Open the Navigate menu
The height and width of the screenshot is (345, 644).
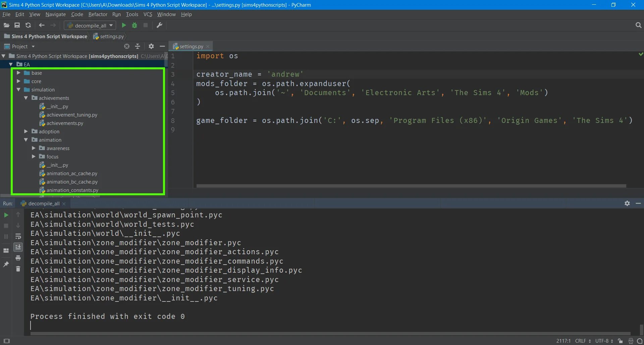pos(56,14)
